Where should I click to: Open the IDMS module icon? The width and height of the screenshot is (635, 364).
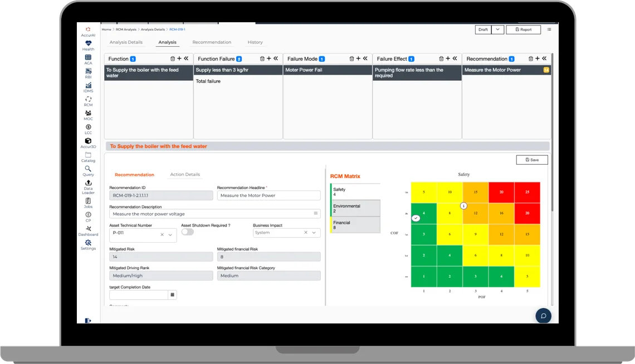tap(88, 85)
